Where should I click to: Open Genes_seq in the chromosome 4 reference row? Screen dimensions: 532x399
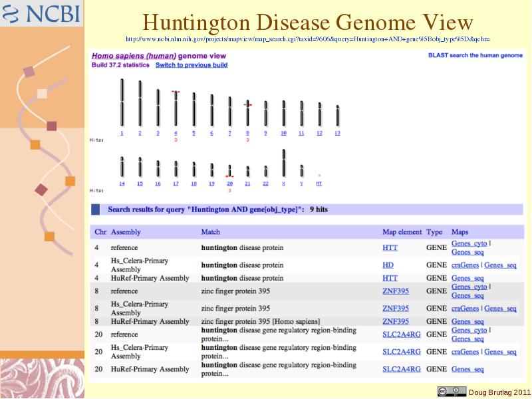tap(467, 252)
